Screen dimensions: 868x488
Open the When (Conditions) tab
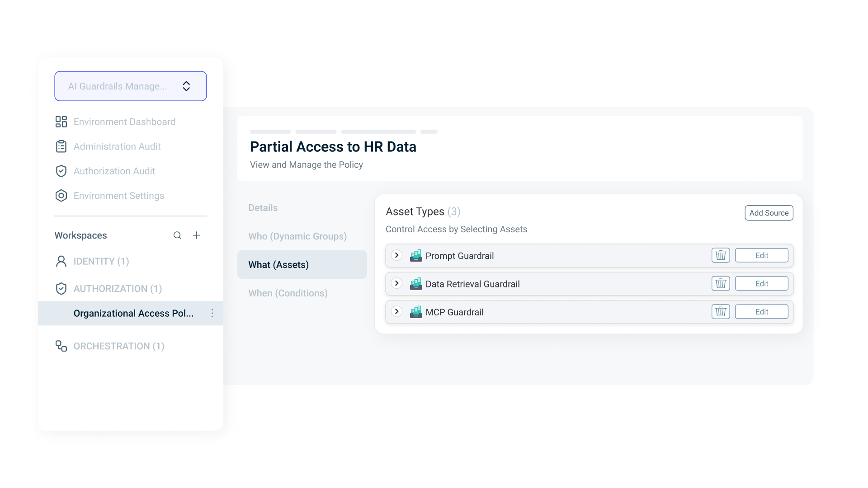(288, 293)
